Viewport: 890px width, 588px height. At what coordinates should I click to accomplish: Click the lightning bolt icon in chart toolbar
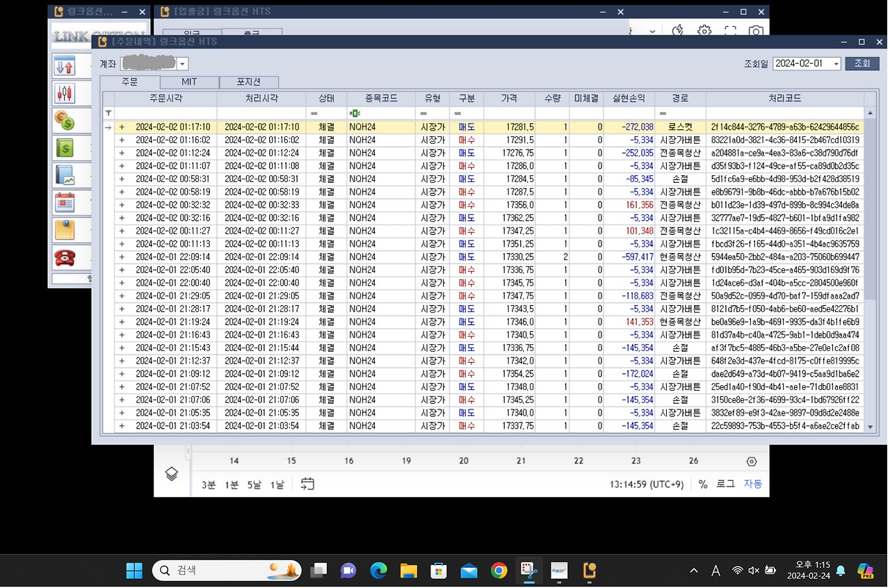click(x=679, y=31)
